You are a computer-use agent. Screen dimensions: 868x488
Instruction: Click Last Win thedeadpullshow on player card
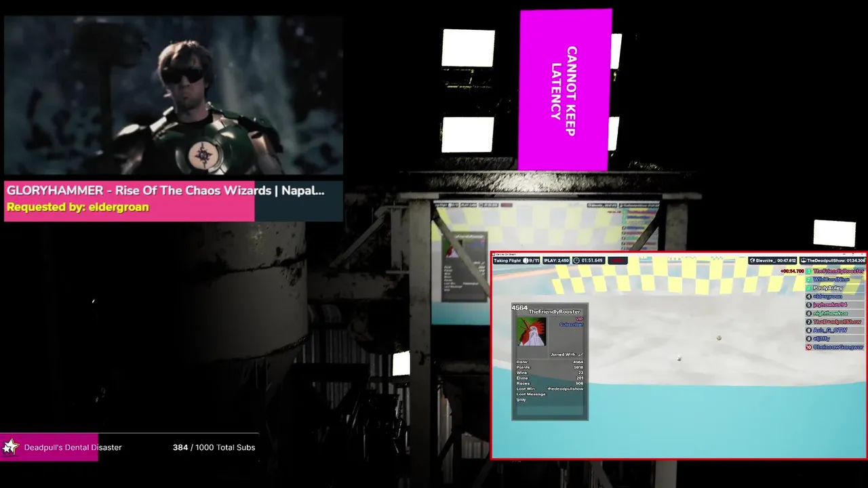(x=550, y=389)
